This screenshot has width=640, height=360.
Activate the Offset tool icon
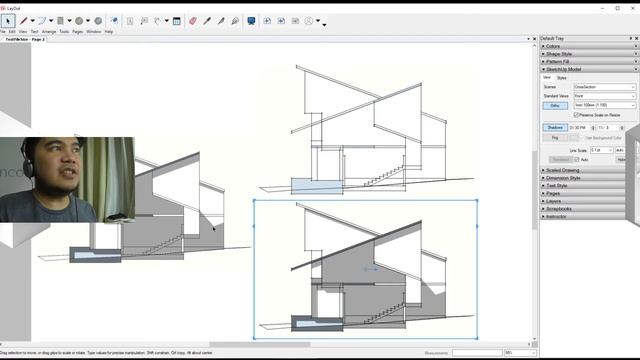(x=115, y=21)
